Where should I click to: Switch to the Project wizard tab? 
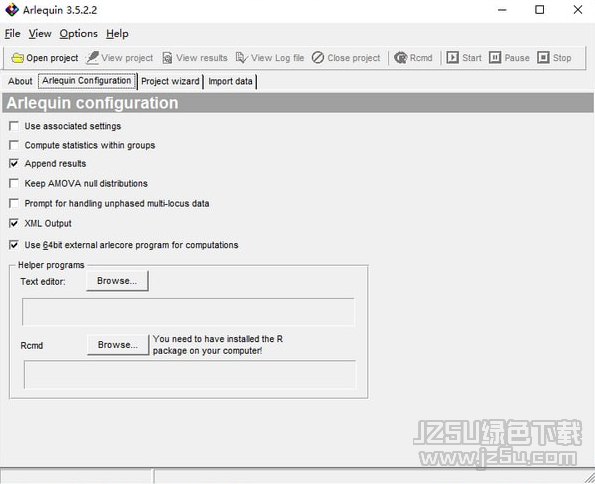[x=170, y=81]
